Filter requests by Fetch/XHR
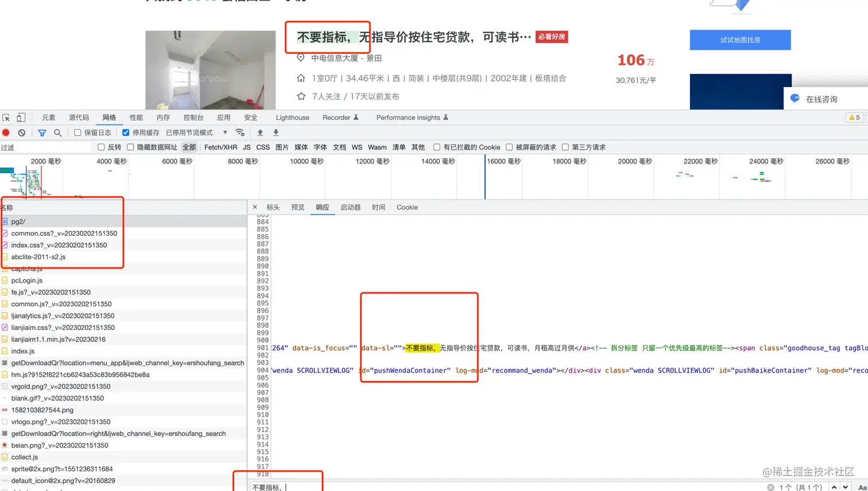Viewport: 868px width, 491px height. click(220, 147)
